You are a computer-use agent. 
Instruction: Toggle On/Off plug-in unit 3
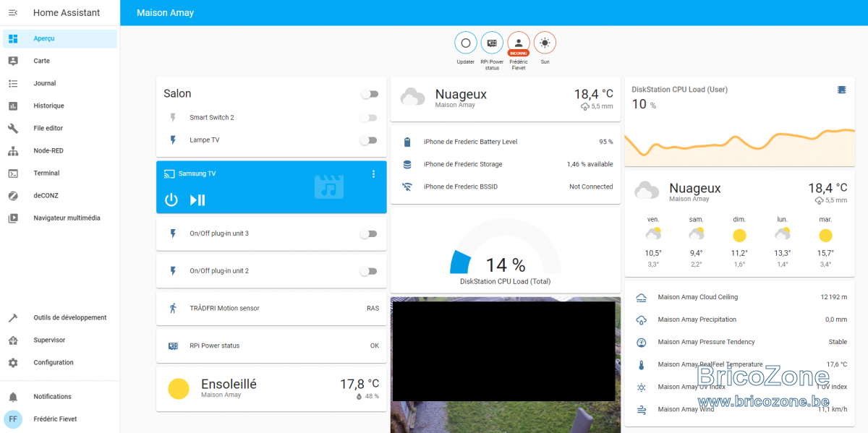pyautogui.click(x=369, y=233)
